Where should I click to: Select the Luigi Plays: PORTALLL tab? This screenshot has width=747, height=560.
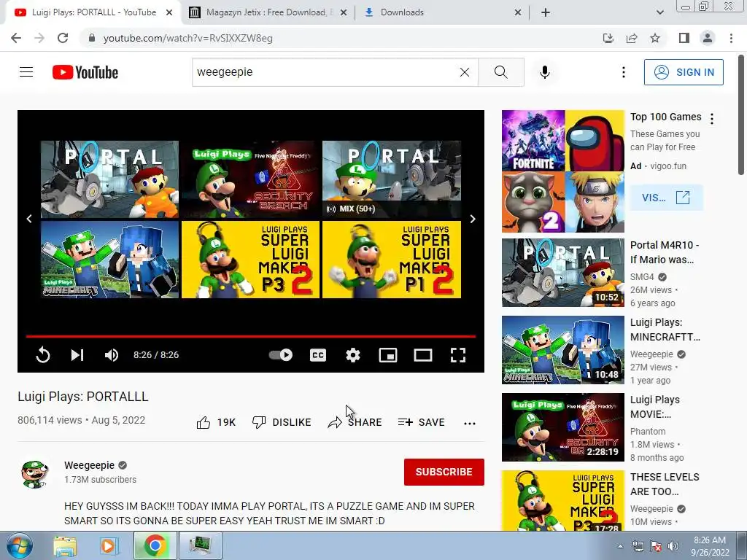(94, 12)
